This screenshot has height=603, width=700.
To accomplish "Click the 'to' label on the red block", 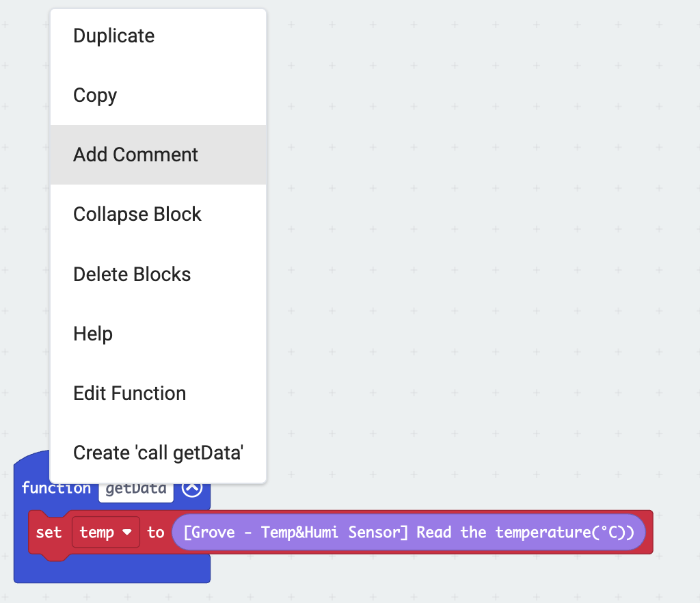I will click(156, 533).
